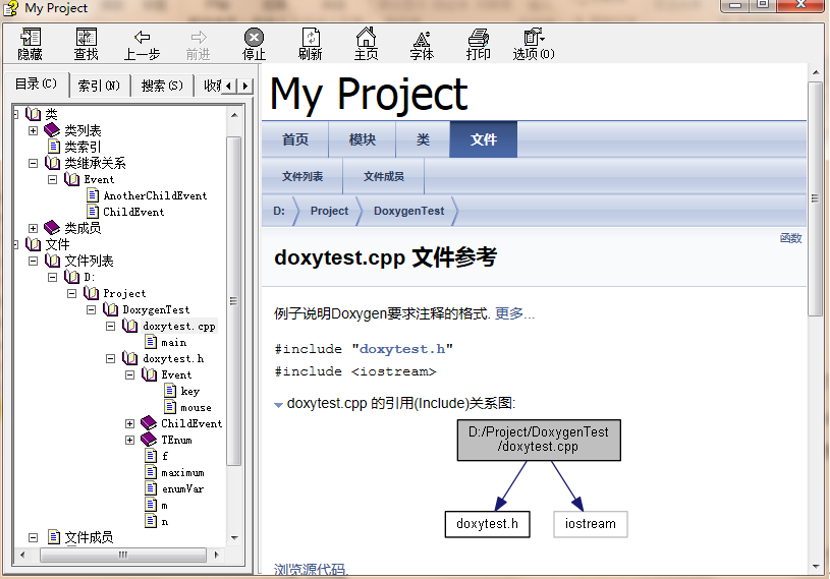Collapse the 类继承关系 tree node
The width and height of the screenshot is (830, 579).
pos(33,163)
